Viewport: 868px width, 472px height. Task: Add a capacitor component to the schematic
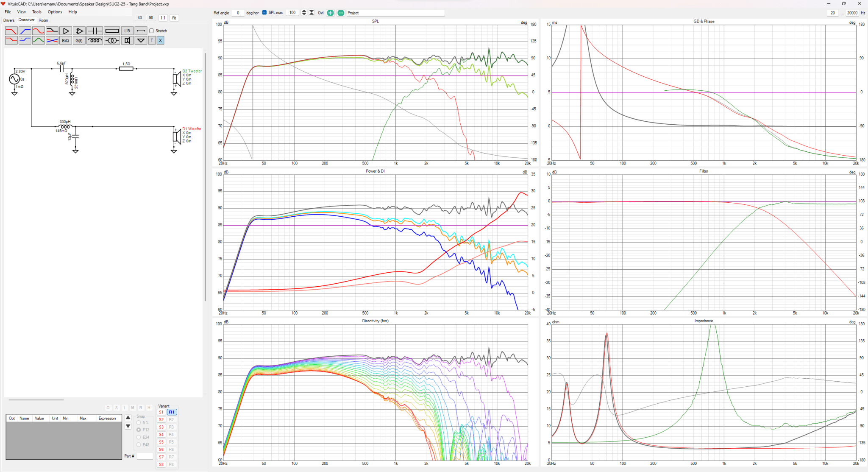tap(95, 31)
